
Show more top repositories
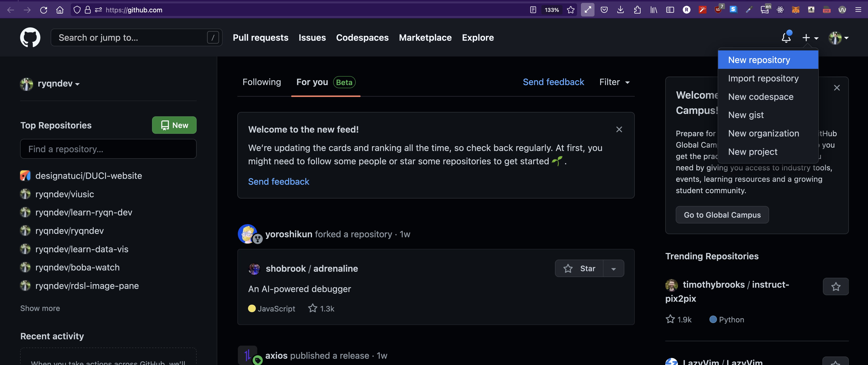click(40, 309)
